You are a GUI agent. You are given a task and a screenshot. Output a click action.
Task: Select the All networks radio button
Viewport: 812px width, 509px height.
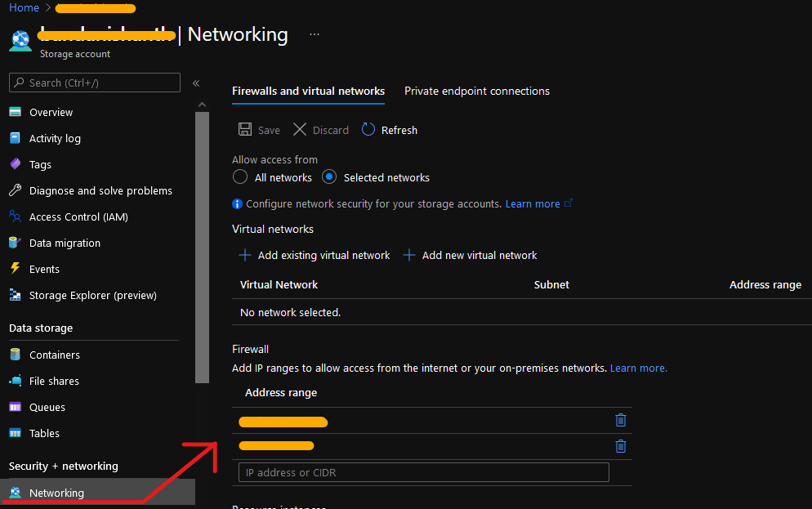[240, 177]
